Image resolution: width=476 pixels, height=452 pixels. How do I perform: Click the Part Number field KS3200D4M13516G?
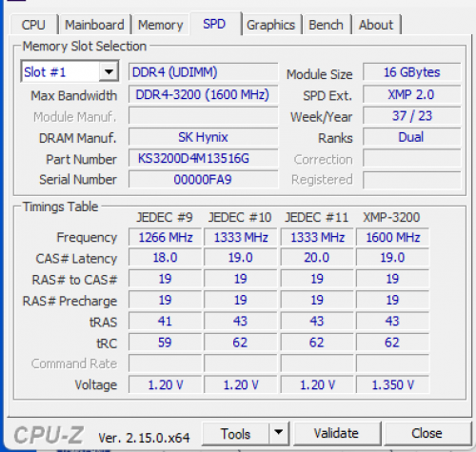[x=203, y=158]
